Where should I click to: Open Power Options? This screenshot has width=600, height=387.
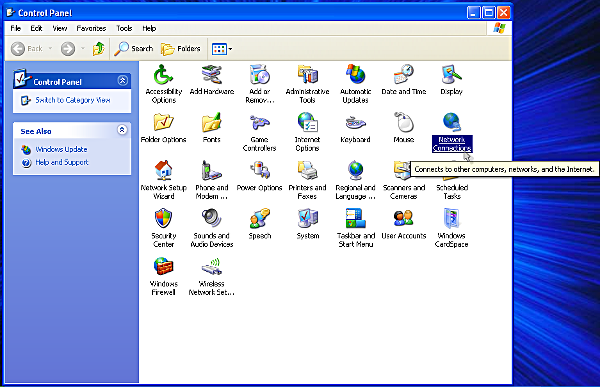click(x=259, y=176)
